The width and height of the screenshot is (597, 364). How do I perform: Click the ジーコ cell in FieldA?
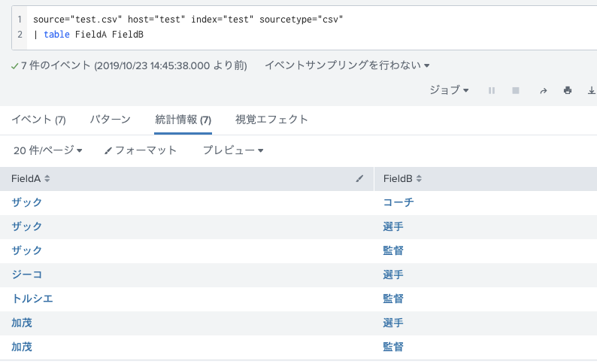tap(27, 275)
